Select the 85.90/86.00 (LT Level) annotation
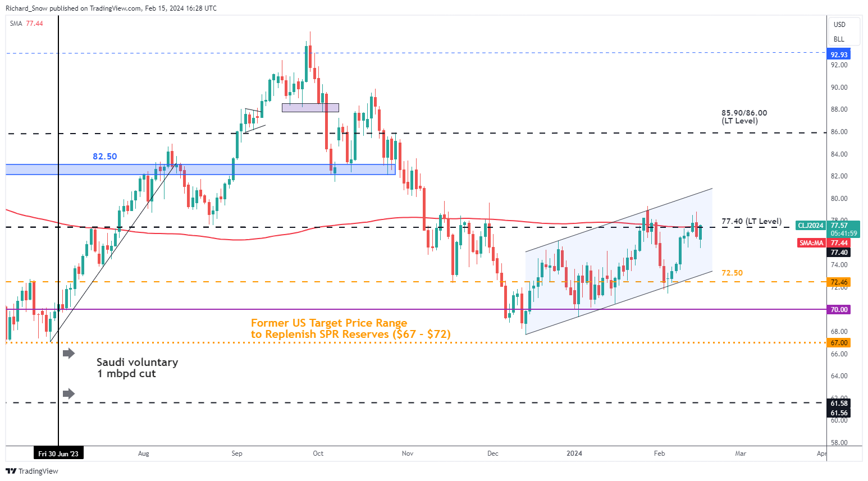Image resolution: width=868 pixels, height=481 pixels. [744, 117]
